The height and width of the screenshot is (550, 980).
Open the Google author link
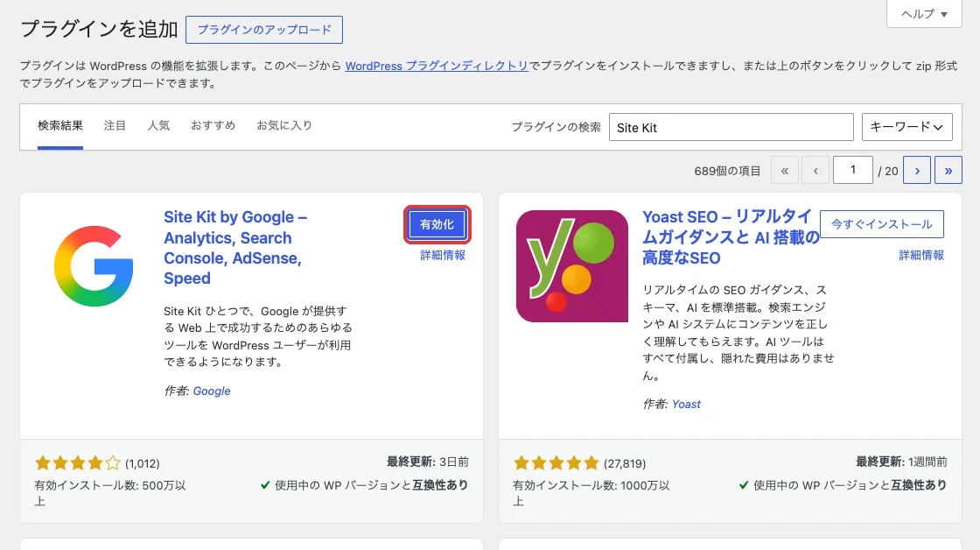(x=212, y=391)
